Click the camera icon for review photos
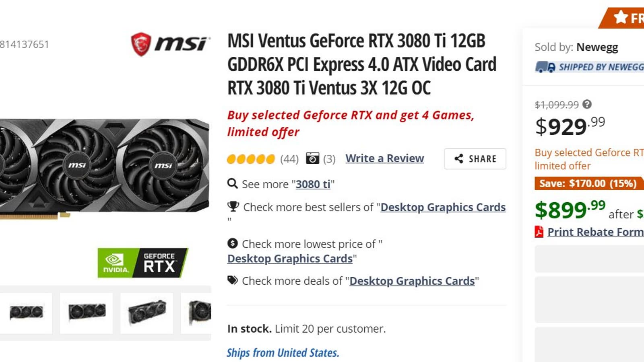Image resolution: width=644 pixels, height=362 pixels. (312, 158)
